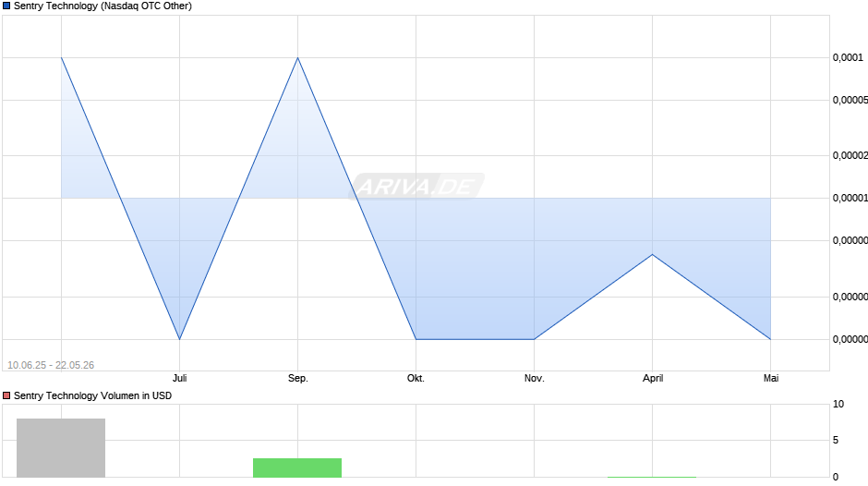Click the price line data point at Nov.
Viewport: 868px width, 486px height.
535,339
